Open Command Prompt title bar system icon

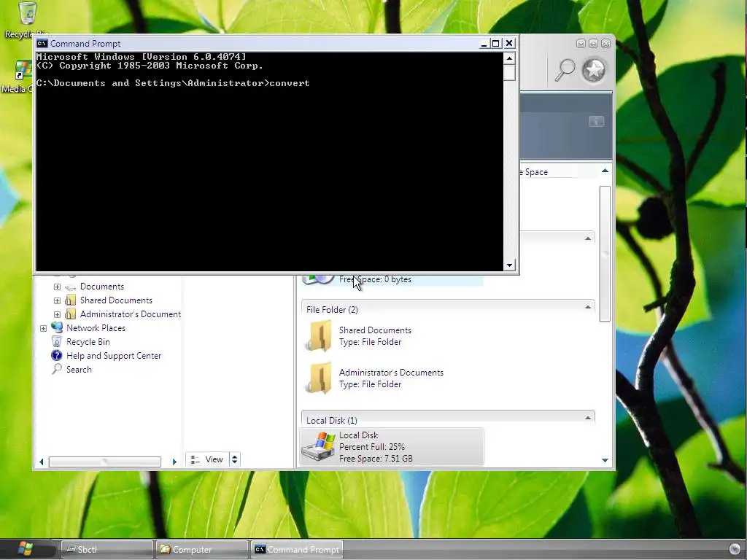point(42,43)
